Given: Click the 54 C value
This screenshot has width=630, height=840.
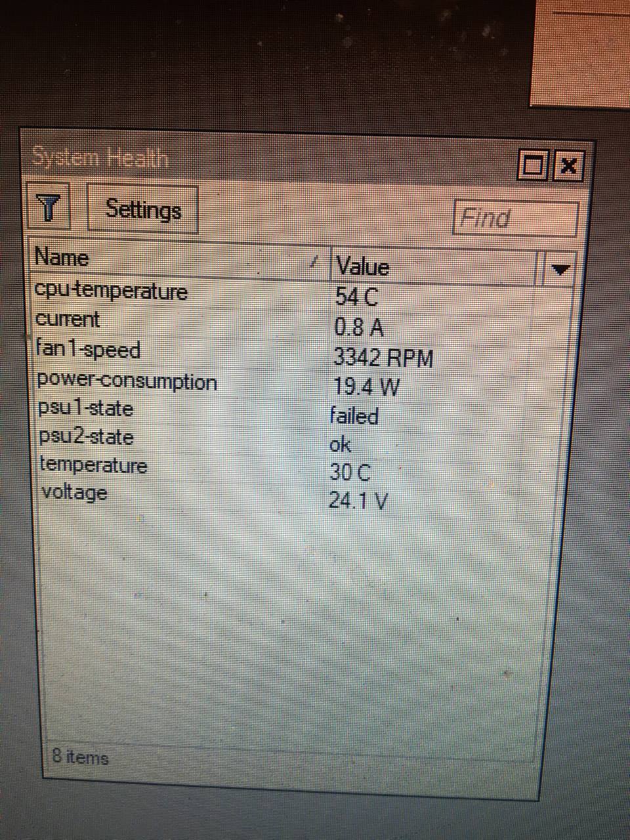Looking at the screenshot, I should click(356, 297).
